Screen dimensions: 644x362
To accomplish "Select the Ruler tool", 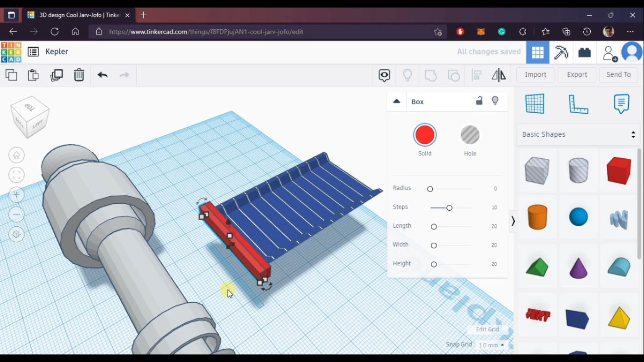I will coord(578,104).
